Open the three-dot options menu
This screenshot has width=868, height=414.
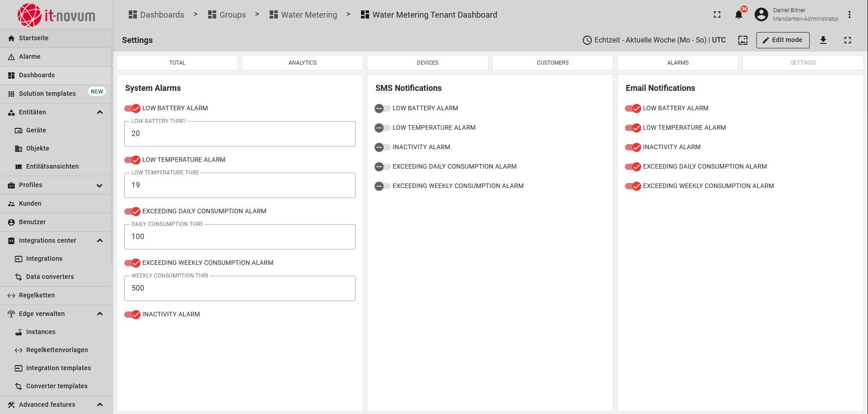coord(849,15)
